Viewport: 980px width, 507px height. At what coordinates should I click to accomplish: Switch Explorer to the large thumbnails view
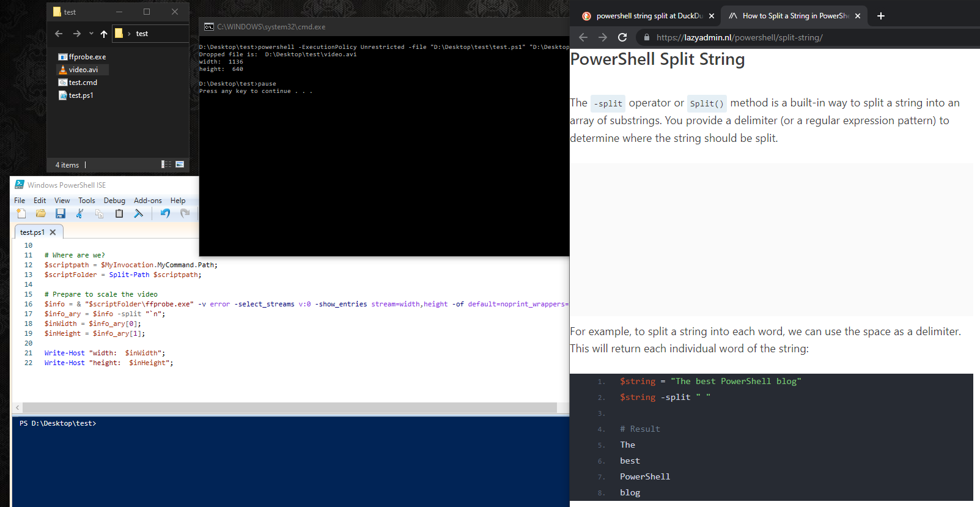tap(180, 165)
